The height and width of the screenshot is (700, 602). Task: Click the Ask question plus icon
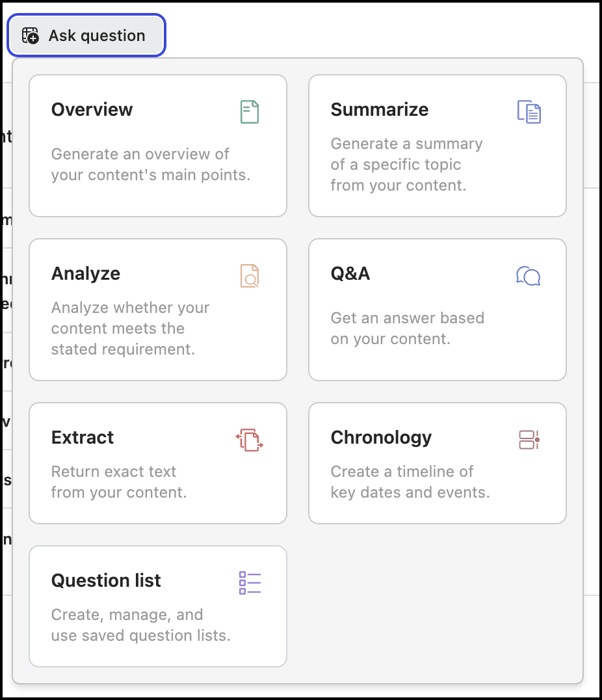click(x=31, y=36)
